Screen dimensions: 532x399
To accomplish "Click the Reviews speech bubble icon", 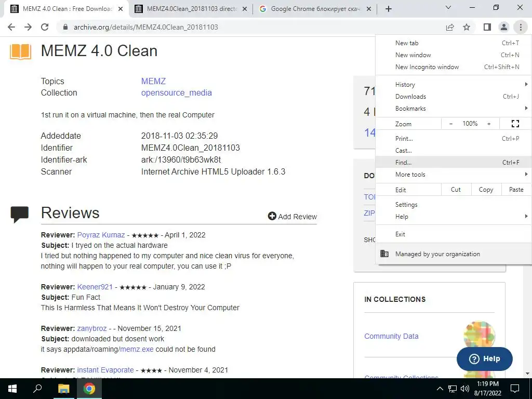I will 20,214.
